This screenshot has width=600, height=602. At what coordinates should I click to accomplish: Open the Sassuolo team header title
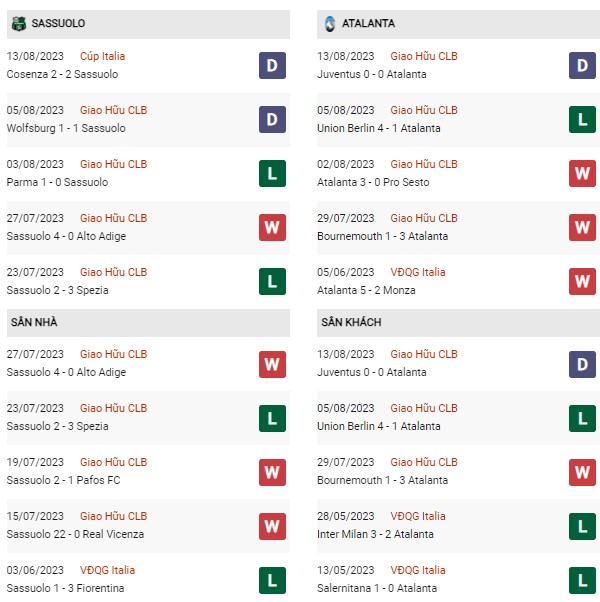58,23
